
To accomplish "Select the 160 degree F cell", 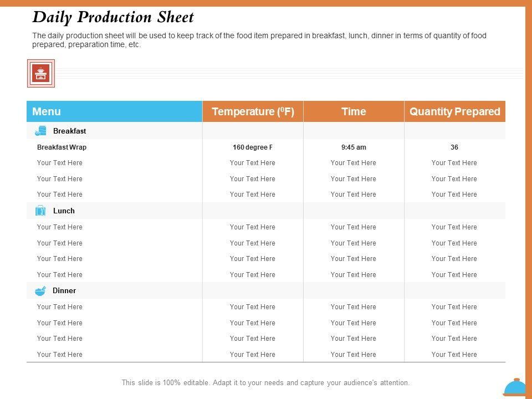I will tap(253, 147).
